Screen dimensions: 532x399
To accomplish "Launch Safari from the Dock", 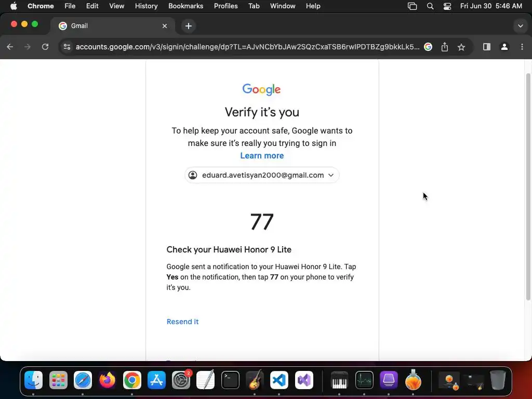I will [x=83, y=380].
